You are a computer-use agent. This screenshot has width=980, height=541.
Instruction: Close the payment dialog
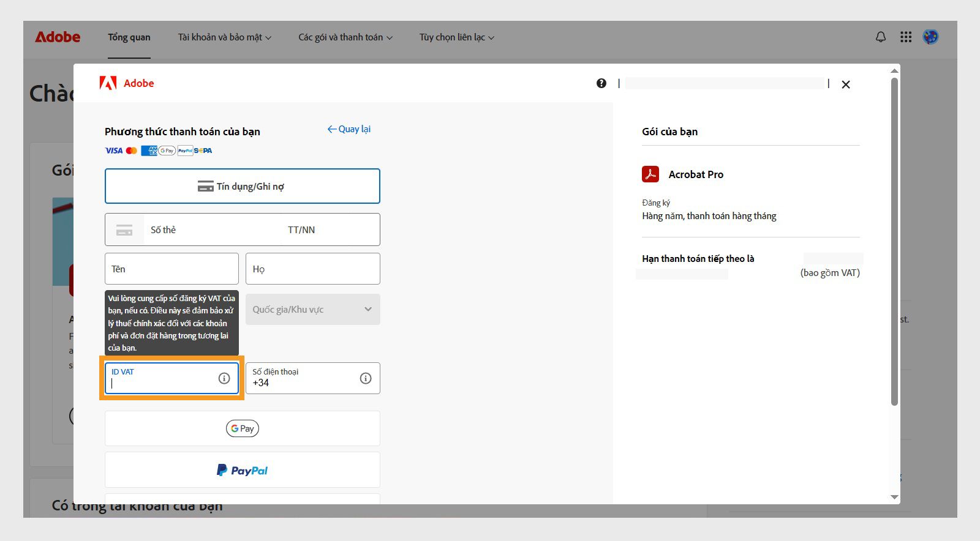pyautogui.click(x=846, y=84)
